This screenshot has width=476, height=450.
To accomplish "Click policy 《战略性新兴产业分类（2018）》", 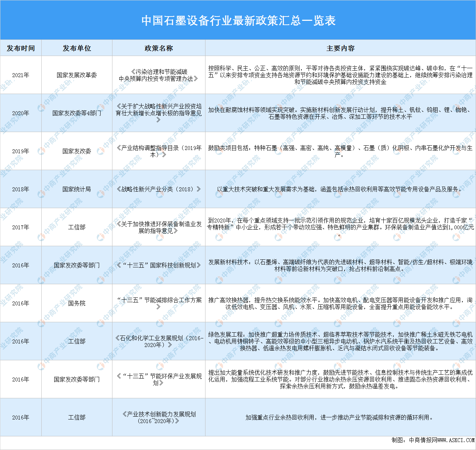I will [159, 189].
